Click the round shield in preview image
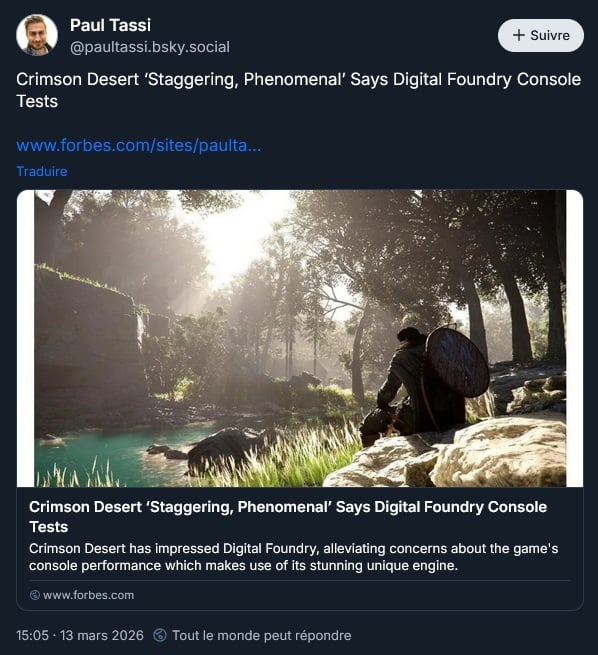The width and height of the screenshot is (598, 655). tap(458, 362)
